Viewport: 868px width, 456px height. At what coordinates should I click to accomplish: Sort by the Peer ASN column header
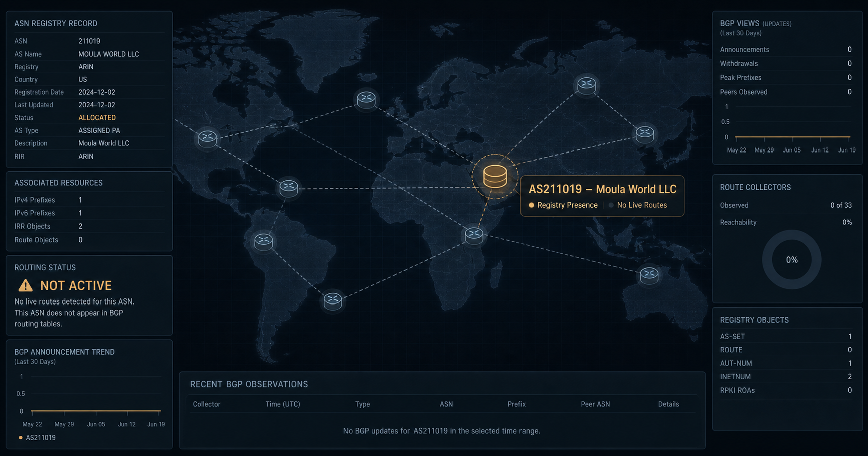click(595, 404)
